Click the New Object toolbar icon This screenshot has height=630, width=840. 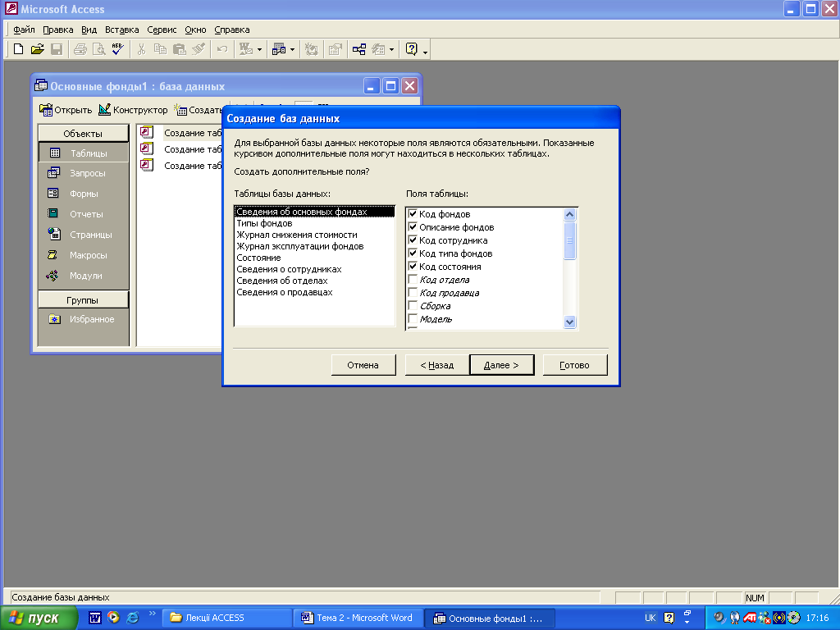[379, 49]
